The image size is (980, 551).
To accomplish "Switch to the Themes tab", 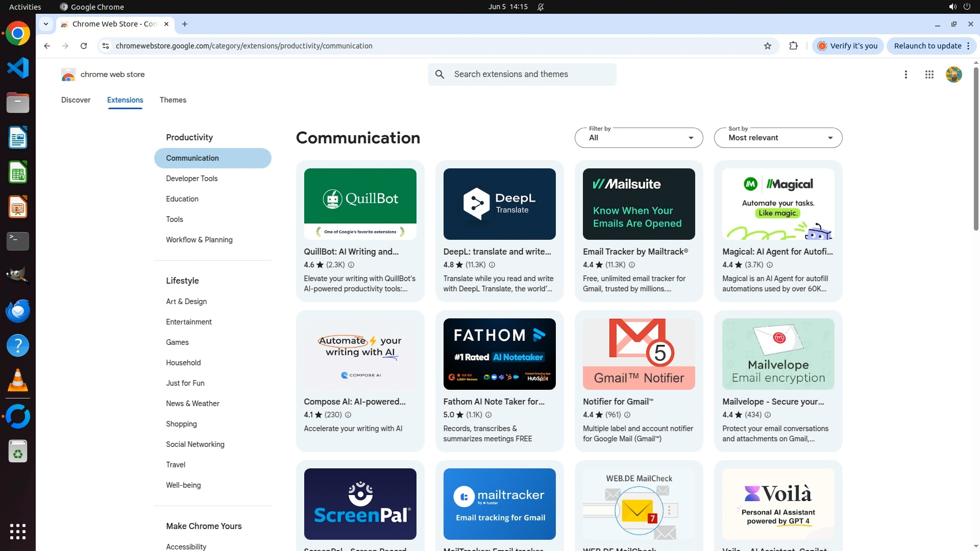I will tap(173, 100).
